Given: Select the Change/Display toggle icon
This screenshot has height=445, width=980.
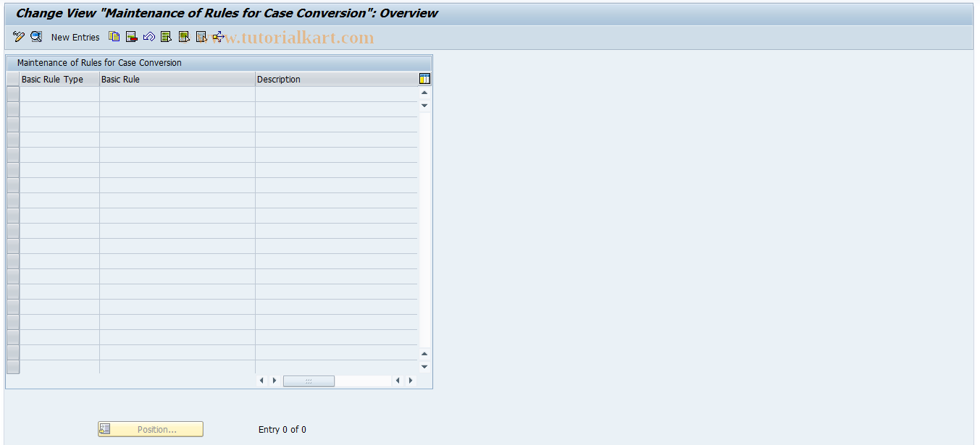Looking at the screenshot, I should 18,37.
